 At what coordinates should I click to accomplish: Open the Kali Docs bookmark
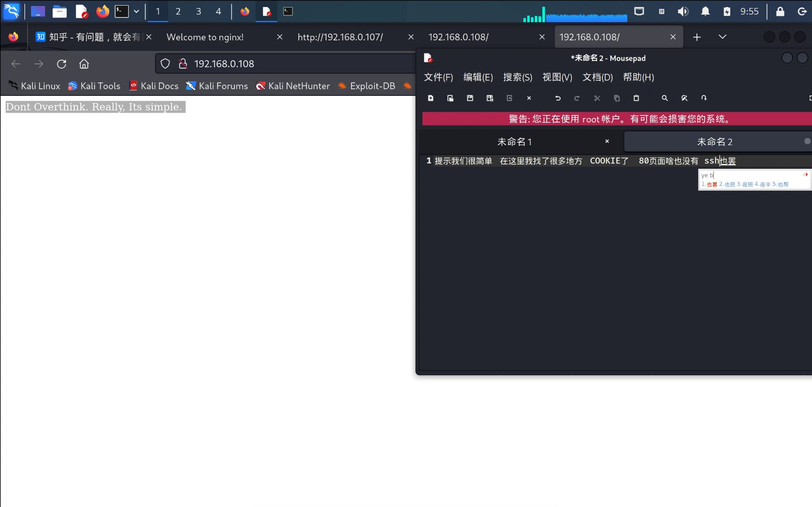[x=154, y=86]
